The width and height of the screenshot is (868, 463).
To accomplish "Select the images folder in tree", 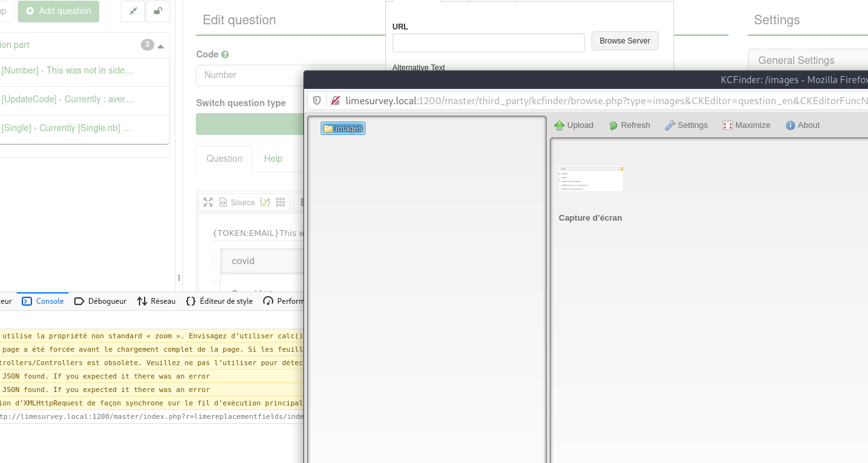I will click(343, 129).
